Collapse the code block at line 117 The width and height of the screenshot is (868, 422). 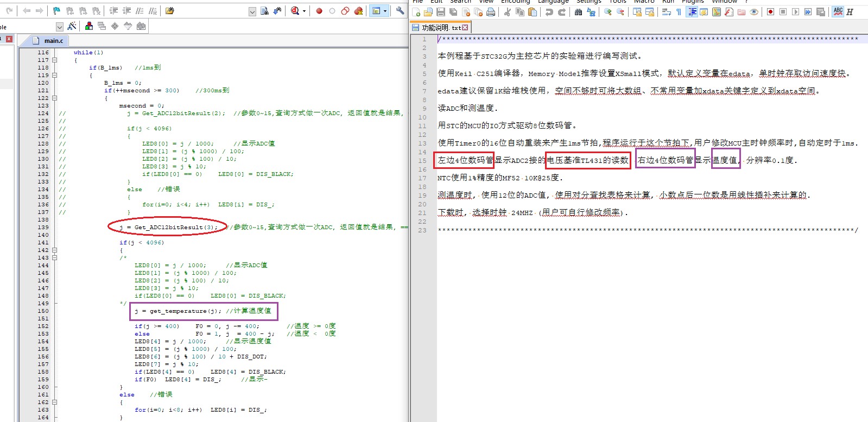54,60
